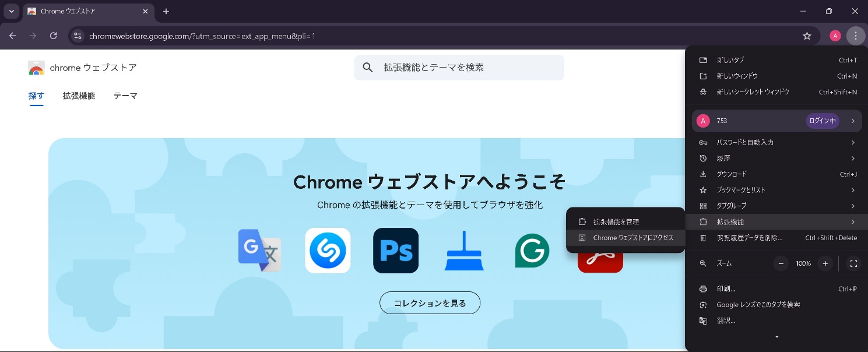Click the コレクションを見る button

430,303
